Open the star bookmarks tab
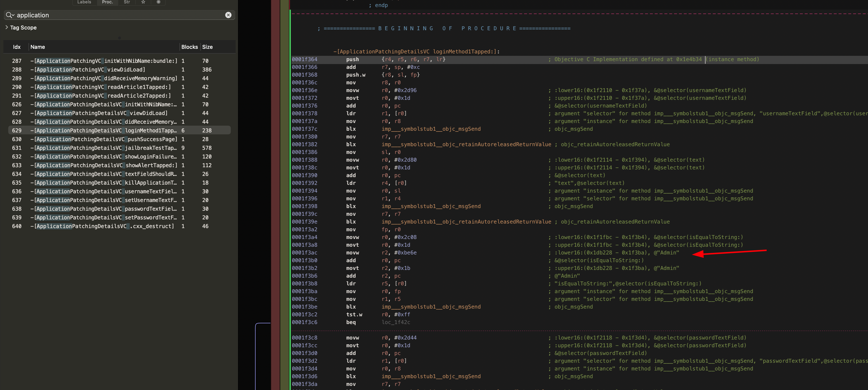Image resolution: width=868 pixels, height=390 pixels. pyautogui.click(x=143, y=2)
